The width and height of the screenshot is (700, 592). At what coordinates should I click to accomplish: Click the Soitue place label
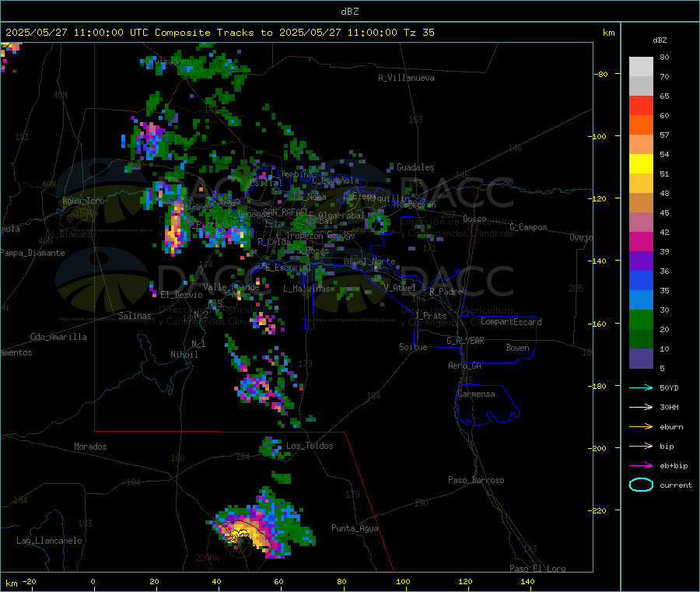coord(413,347)
